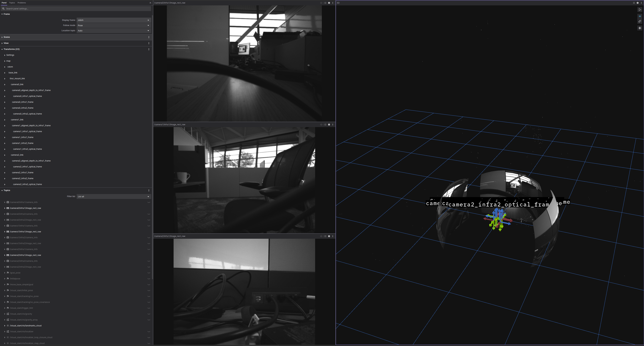Expand the camera0_link transform entry
This screenshot has width=644, height=346.
(x=5, y=84)
